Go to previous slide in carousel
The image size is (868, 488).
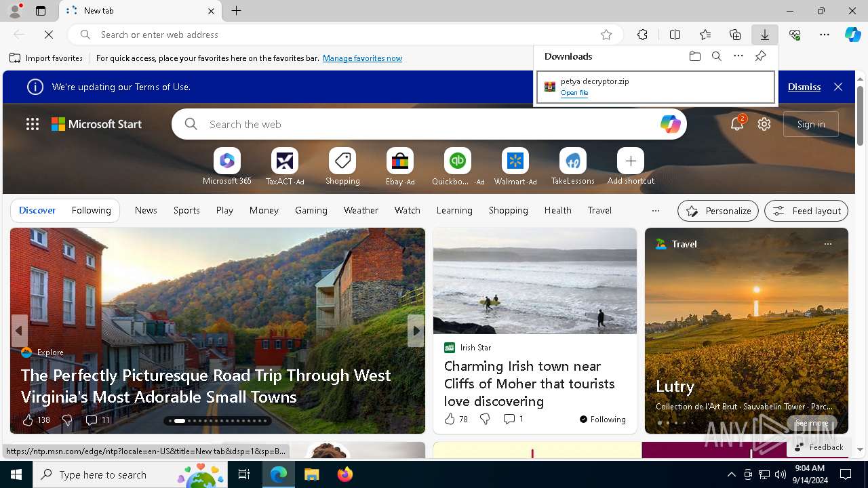pyautogui.click(x=19, y=331)
